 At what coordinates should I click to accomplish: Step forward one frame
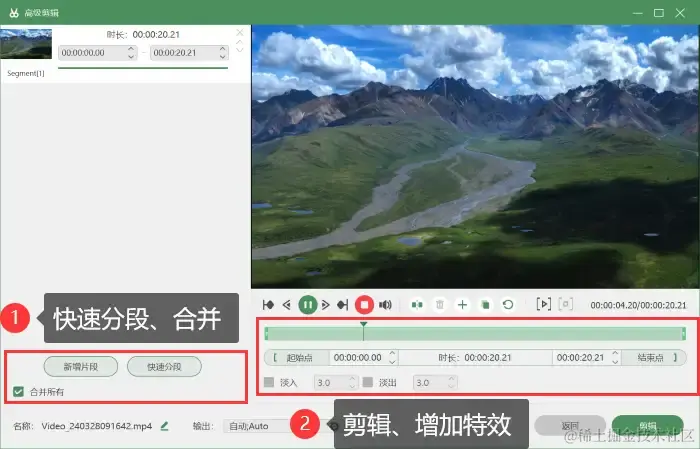click(326, 305)
